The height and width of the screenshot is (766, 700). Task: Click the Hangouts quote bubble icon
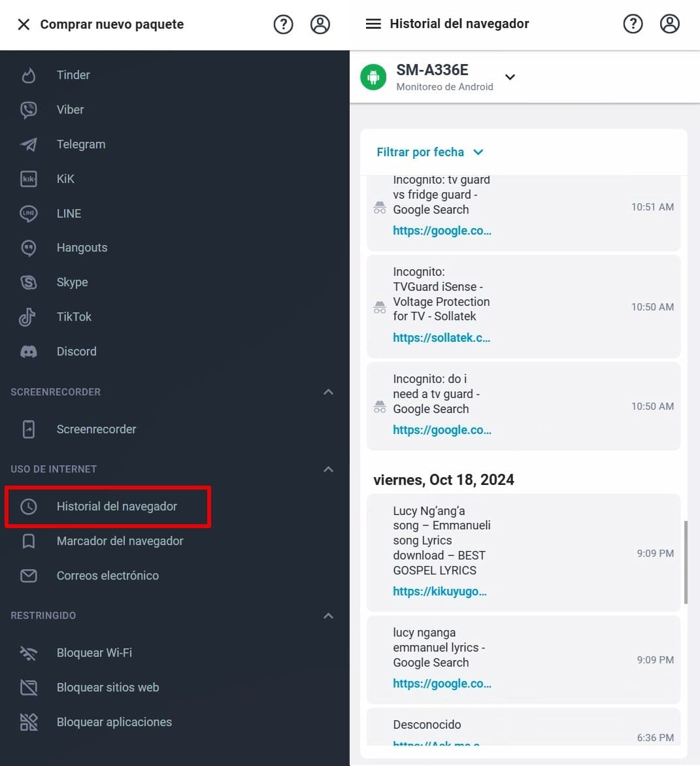[28, 248]
